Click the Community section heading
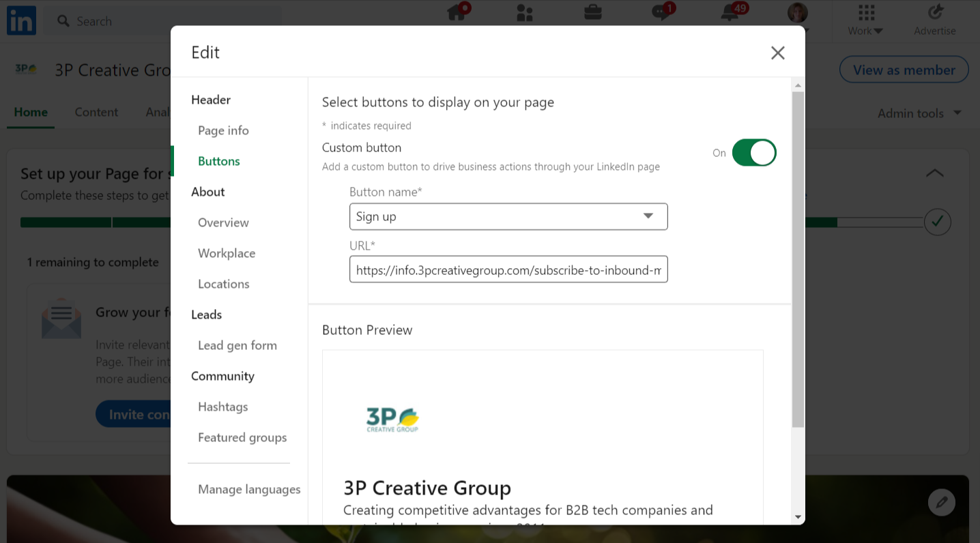 (222, 376)
